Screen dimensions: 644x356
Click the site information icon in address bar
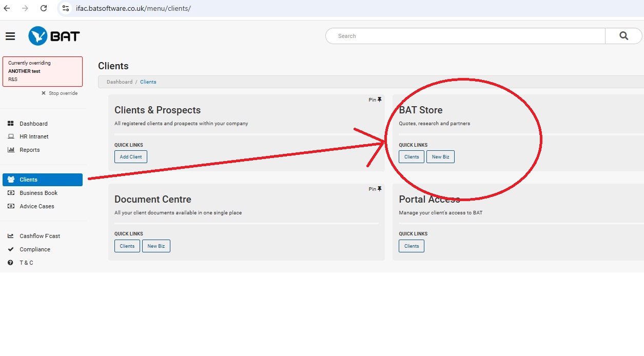click(x=65, y=8)
